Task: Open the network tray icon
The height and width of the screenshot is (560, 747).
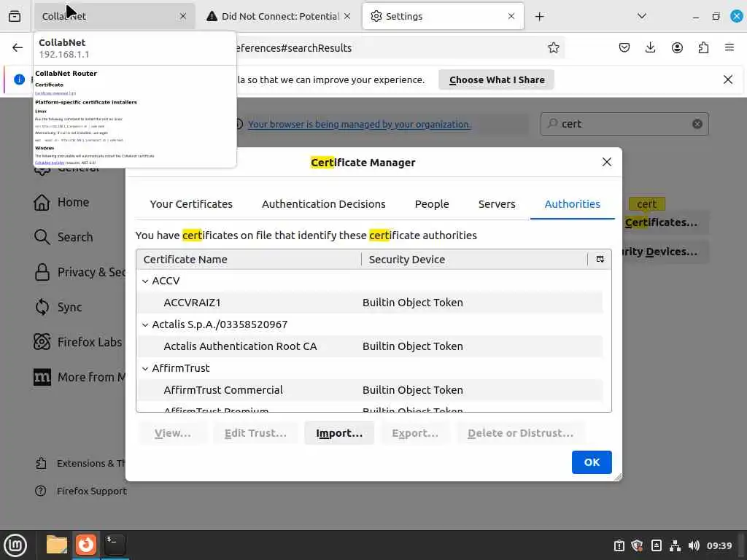Action: pyautogui.click(x=675, y=545)
